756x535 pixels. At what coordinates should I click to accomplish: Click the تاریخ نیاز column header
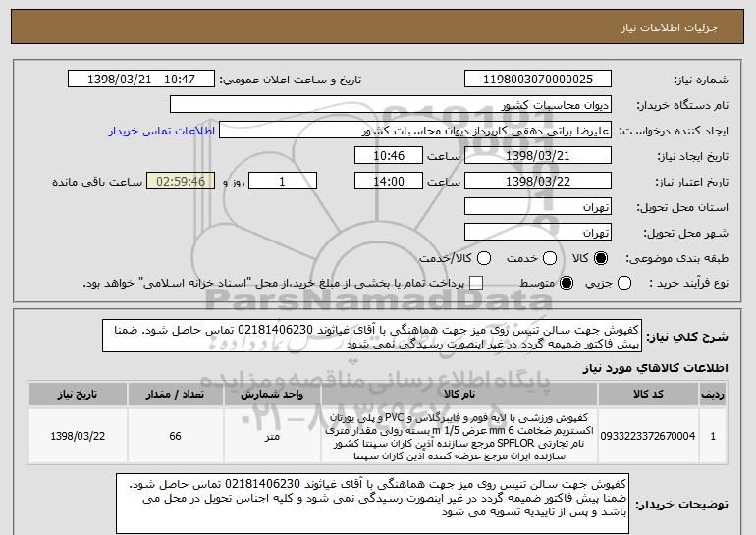78,395
